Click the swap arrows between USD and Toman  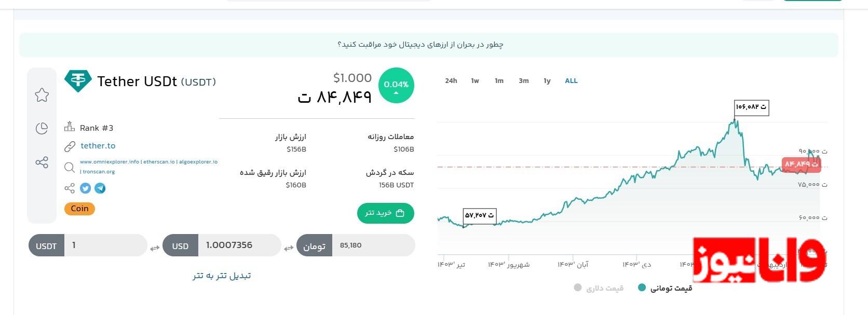tap(289, 248)
